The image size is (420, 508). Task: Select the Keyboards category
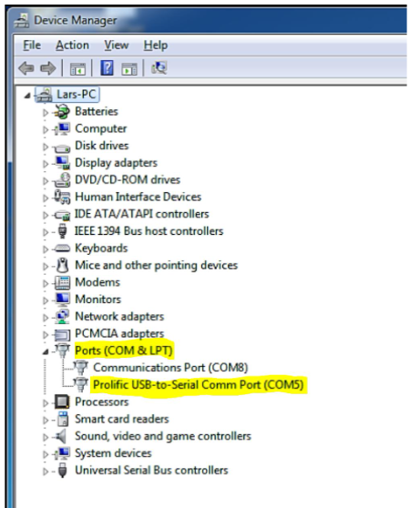(101, 249)
